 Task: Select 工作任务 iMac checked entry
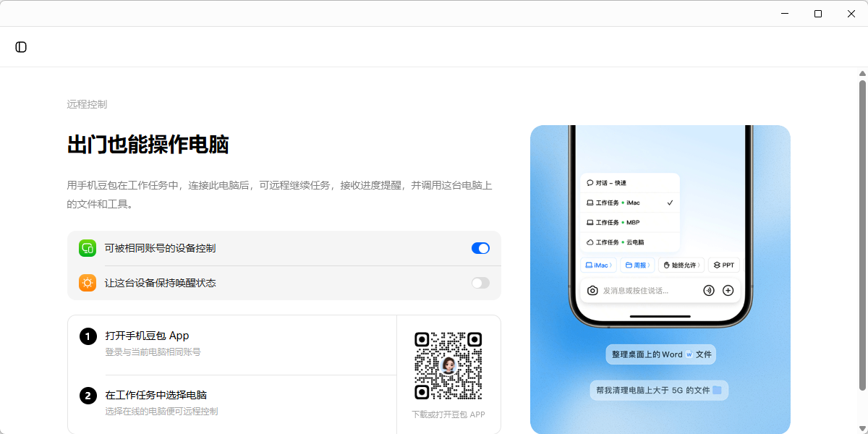pos(630,203)
